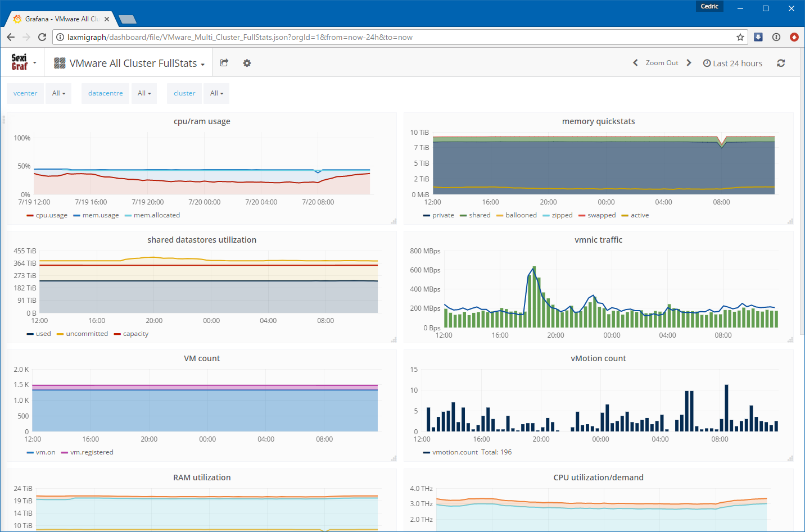Click the browser address bar
Screen dimensions: 805x532
point(394,37)
